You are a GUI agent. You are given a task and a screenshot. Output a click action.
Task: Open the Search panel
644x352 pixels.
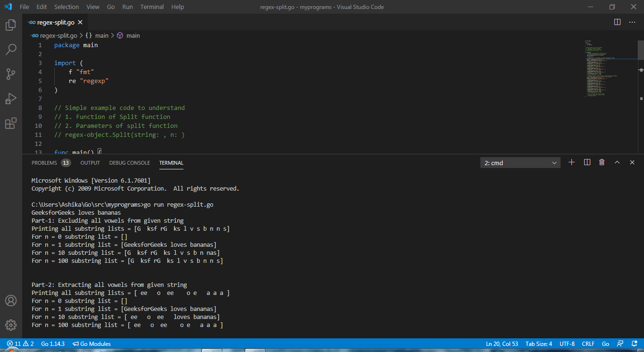pyautogui.click(x=10, y=50)
